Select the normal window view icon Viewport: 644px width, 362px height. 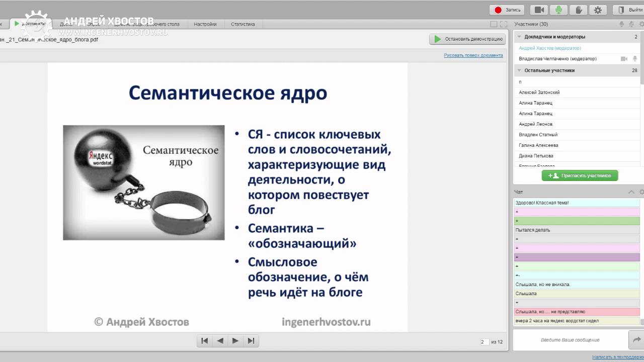tap(494, 24)
